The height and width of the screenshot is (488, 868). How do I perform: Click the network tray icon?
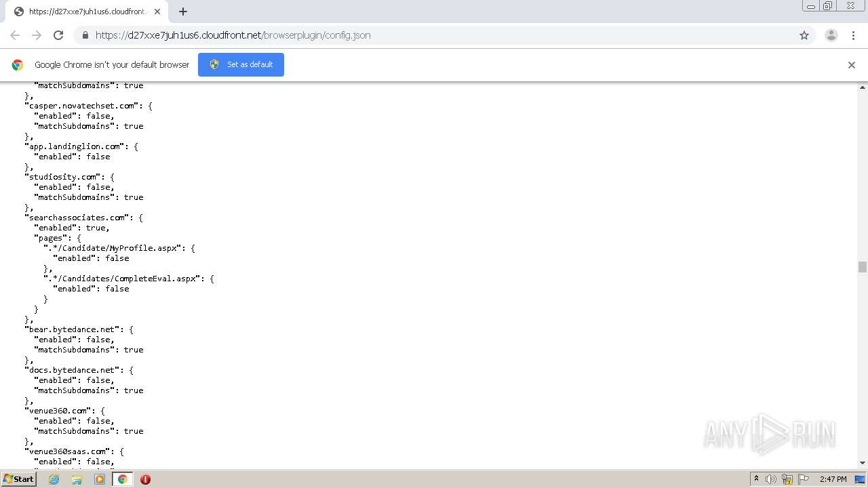tap(787, 479)
